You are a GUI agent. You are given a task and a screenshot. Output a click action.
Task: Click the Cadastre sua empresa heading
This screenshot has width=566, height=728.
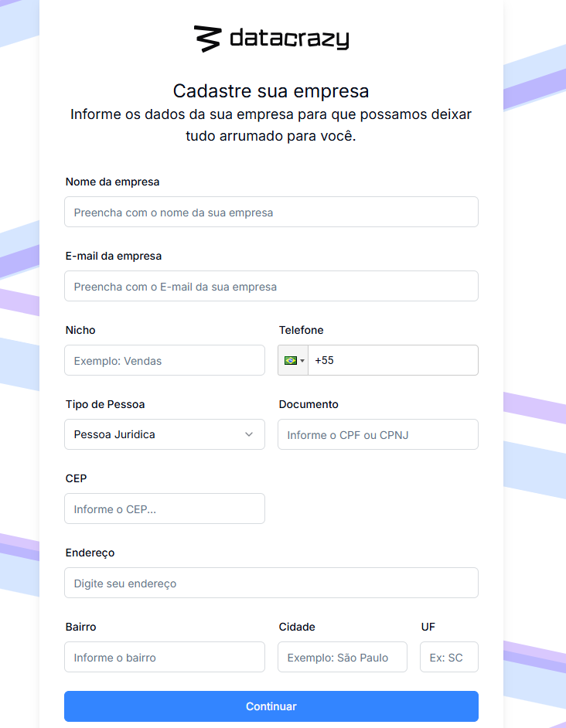(271, 91)
